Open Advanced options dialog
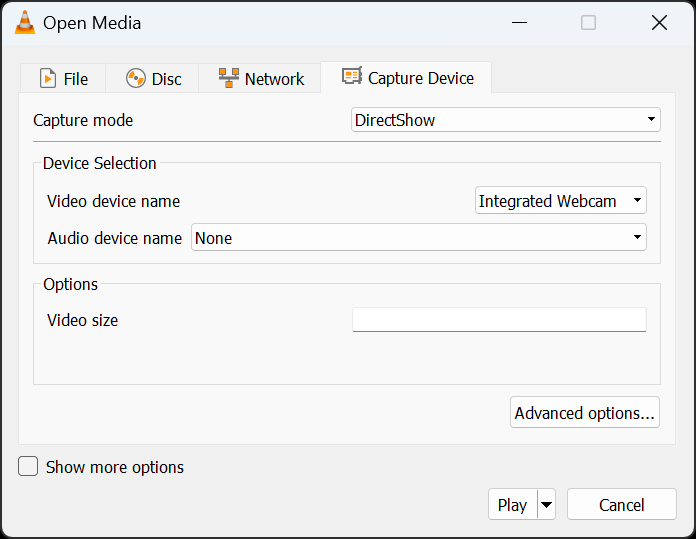Screen dimensions: 696x539 [x=585, y=412]
